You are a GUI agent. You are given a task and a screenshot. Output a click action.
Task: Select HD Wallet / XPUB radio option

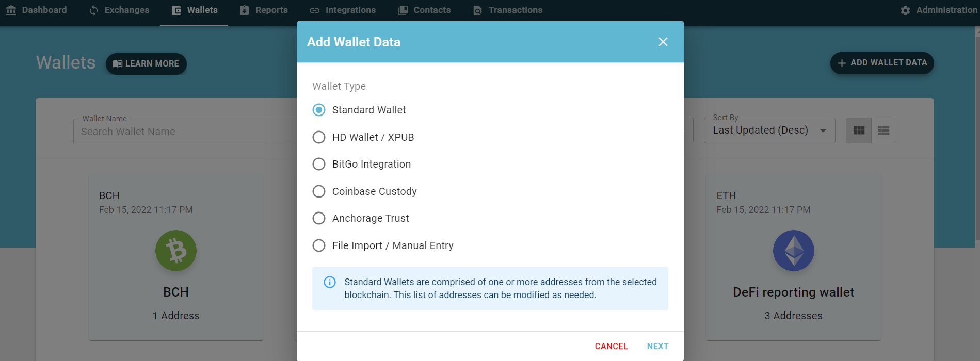point(319,137)
